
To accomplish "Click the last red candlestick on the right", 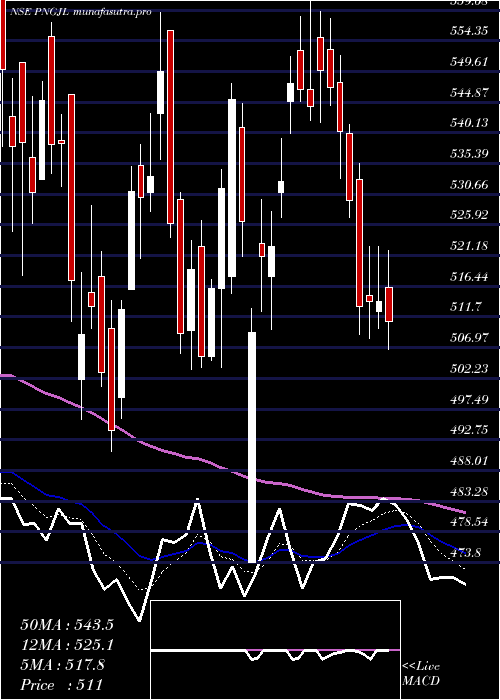I will (389, 304).
